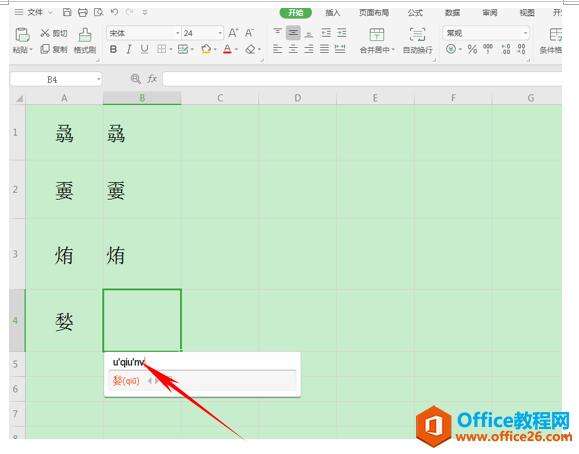
Task: Increase font size with A+ button
Action: click(233, 33)
